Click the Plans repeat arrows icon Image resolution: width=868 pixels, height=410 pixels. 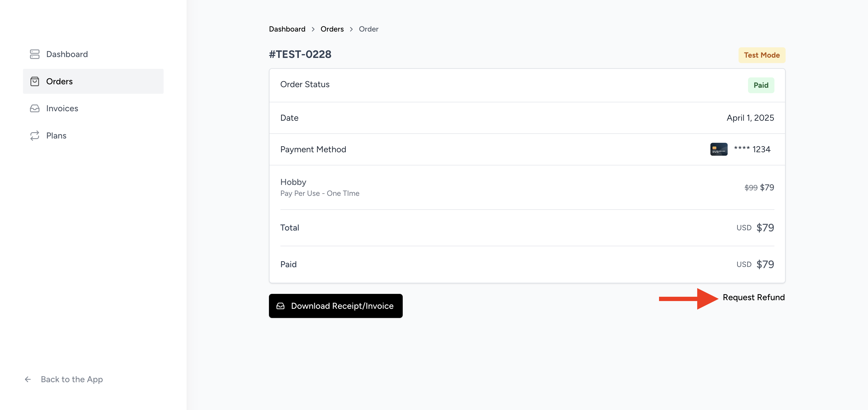35,136
